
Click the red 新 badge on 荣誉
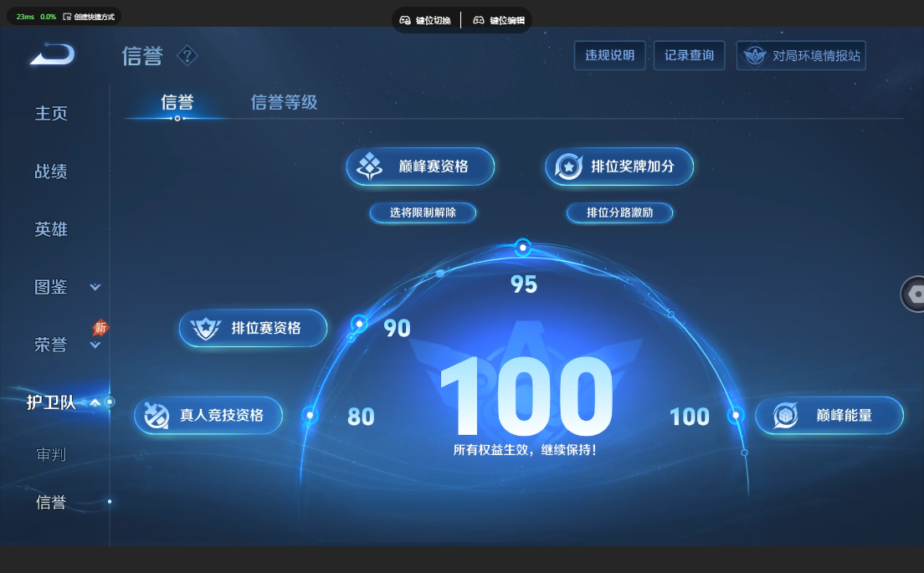(x=100, y=327)
